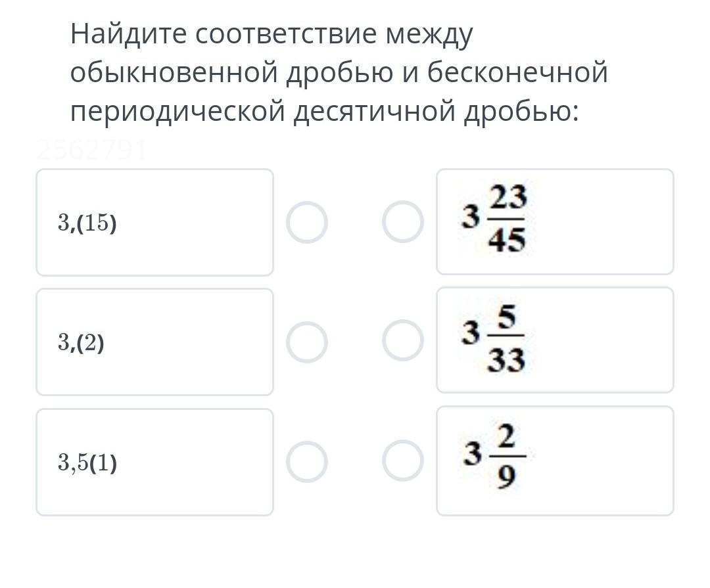Click the empty area of the 3 2/9 card
Image resolution: width=710 pixels, height=588 pixels.
(x=602, y=461)
